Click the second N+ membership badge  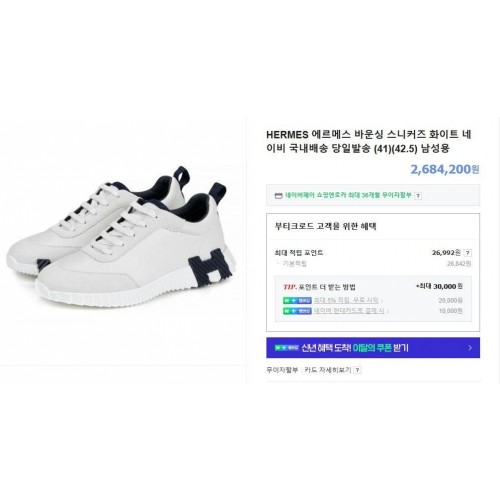(x=297, y=311)
